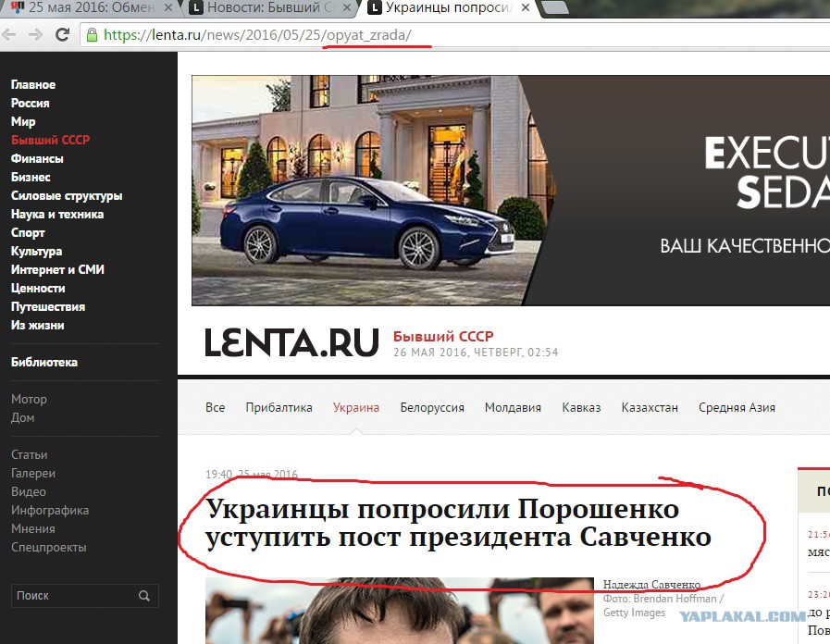Select the Кавказ subsection tab

[581, 407]
